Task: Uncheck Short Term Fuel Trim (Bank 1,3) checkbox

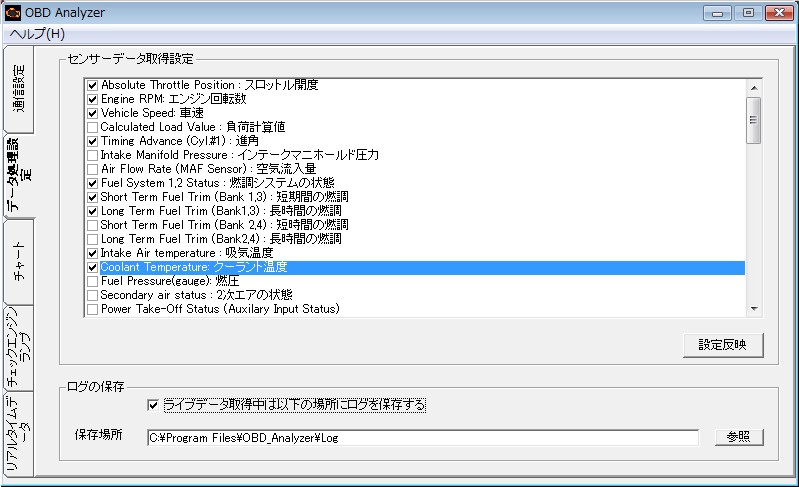Action: (92, 197)
